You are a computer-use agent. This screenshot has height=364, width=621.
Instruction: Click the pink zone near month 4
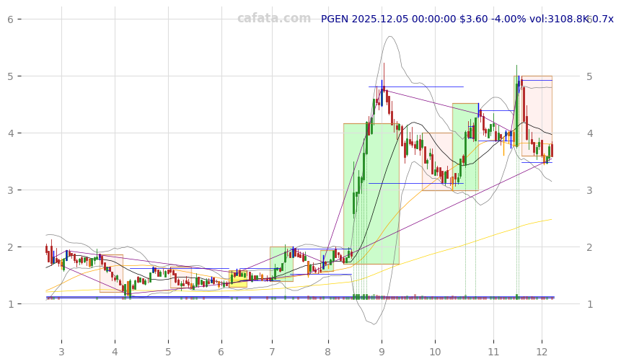pyautogui.click(x=111, y=272)
